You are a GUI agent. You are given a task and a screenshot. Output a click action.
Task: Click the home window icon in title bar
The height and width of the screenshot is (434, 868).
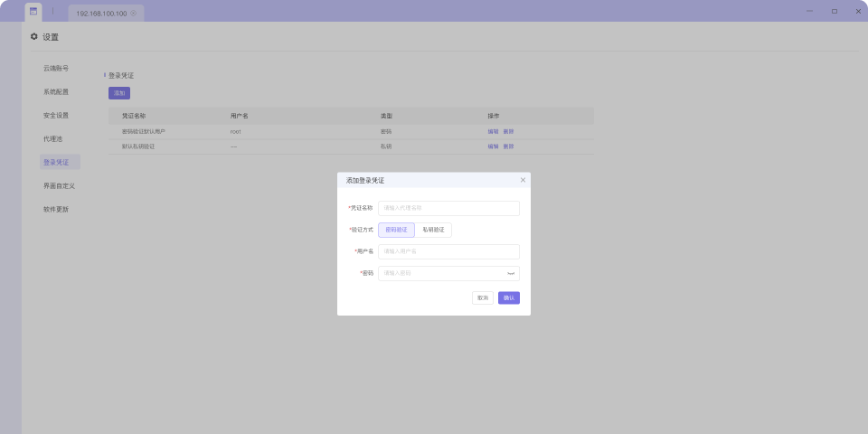33,11
